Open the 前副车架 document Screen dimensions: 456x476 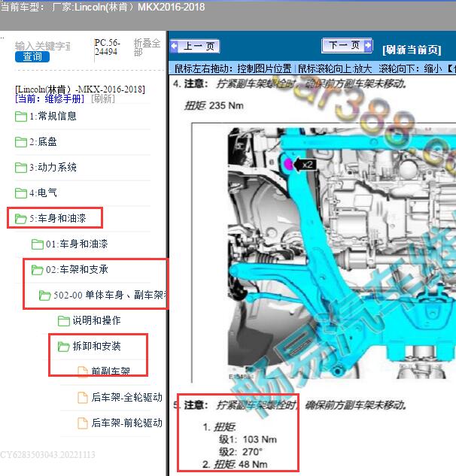(x=111, y=371)
